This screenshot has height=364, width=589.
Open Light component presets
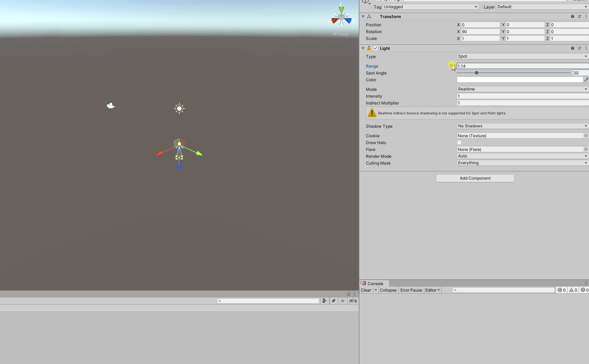click(x=579, y=48)
